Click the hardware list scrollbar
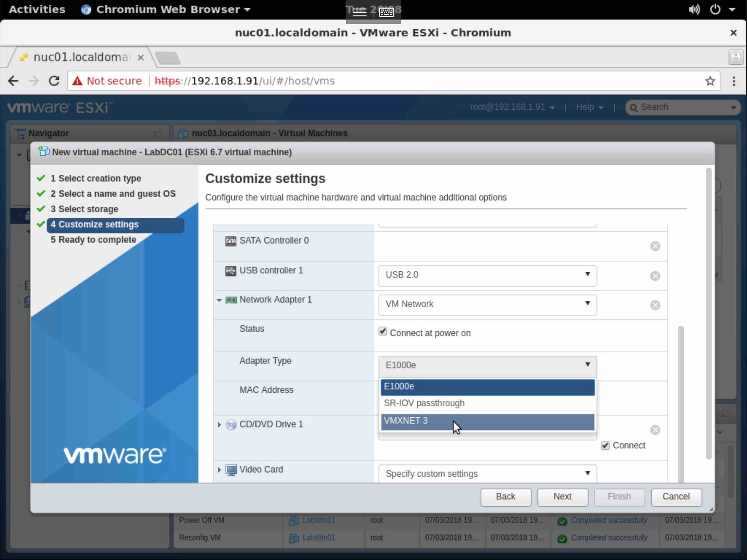Image resolution: width=747 pixels, height=560 pixels. pos(681,404)
